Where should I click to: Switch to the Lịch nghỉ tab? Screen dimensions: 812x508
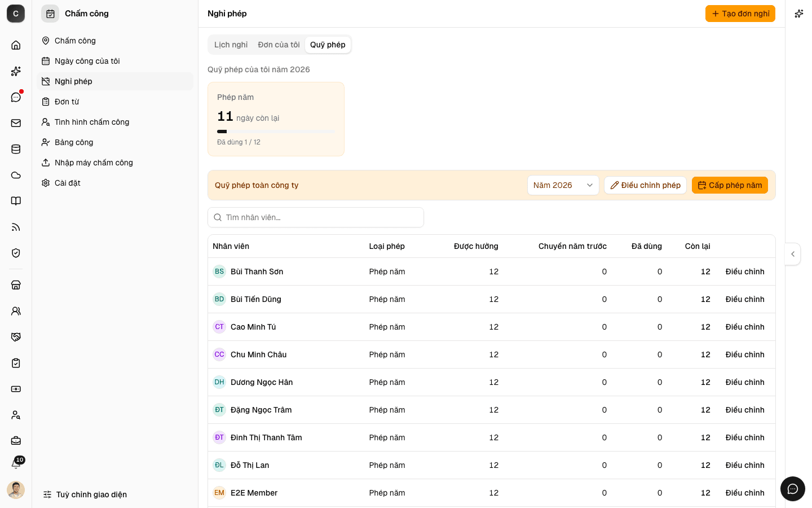pos(231,45)
